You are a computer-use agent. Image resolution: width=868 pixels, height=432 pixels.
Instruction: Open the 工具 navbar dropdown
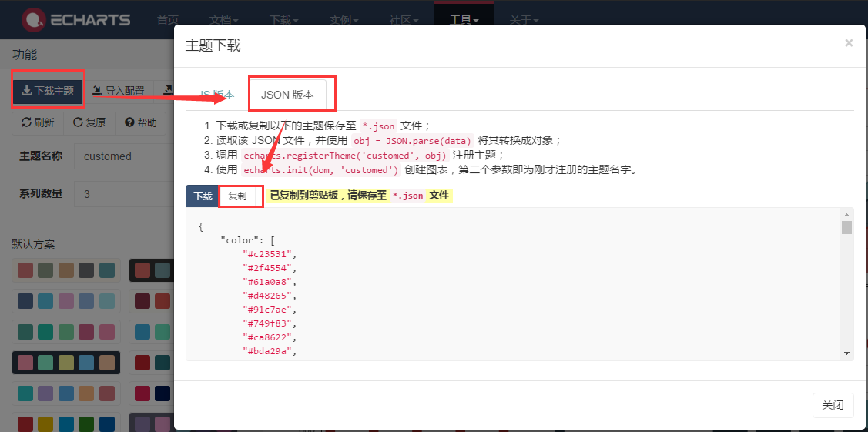click(x=464, y=20)
